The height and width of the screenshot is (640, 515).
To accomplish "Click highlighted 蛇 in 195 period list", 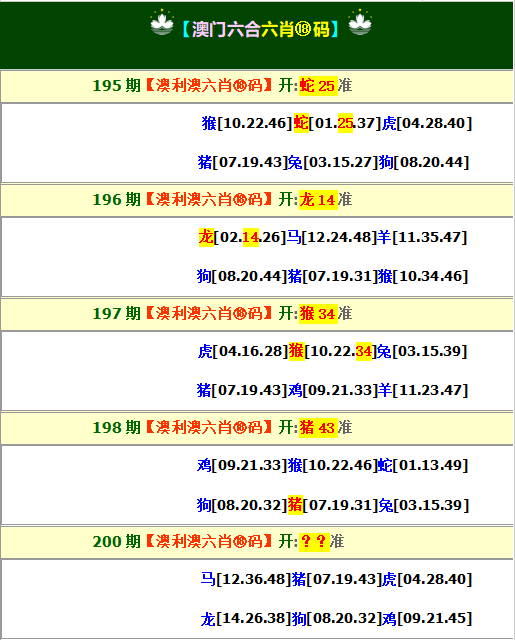I will [x=301, y=123].
